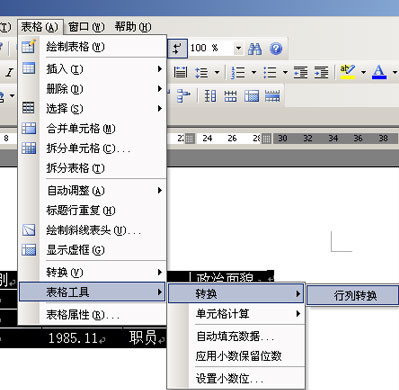This screenshot has width=399, height=390.
Task: Click the 100 % zoom input field
Action: pos(211,48)
